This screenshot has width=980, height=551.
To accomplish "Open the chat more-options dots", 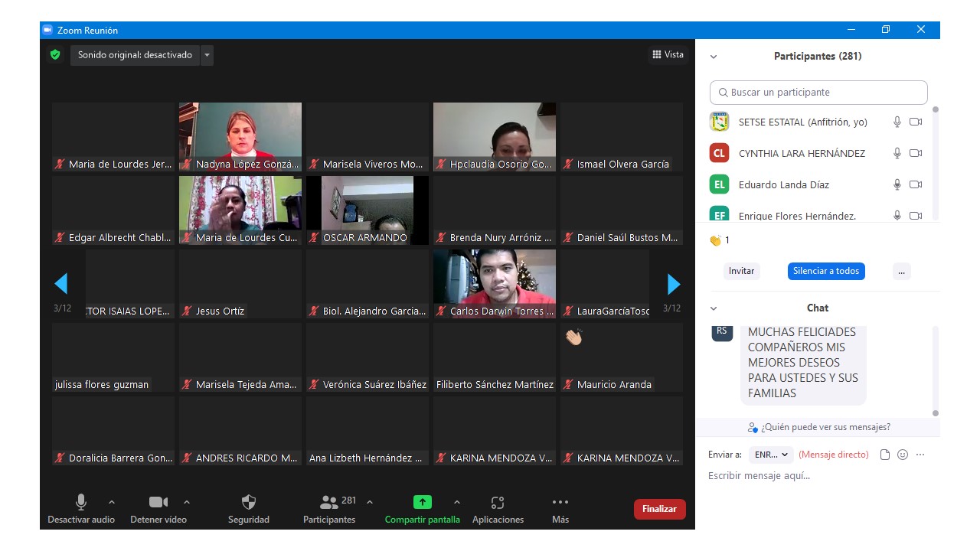I will pos(920,455).
